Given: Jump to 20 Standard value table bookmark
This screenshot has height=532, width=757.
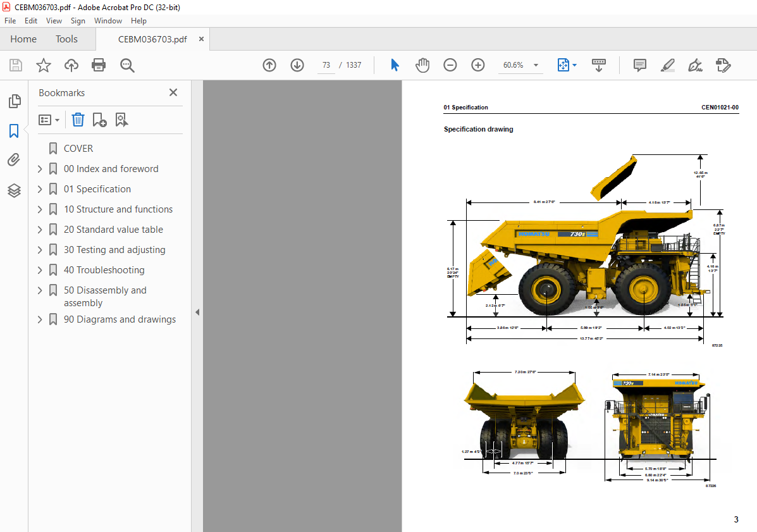Looking at the screenshot, I should (113, 230).
